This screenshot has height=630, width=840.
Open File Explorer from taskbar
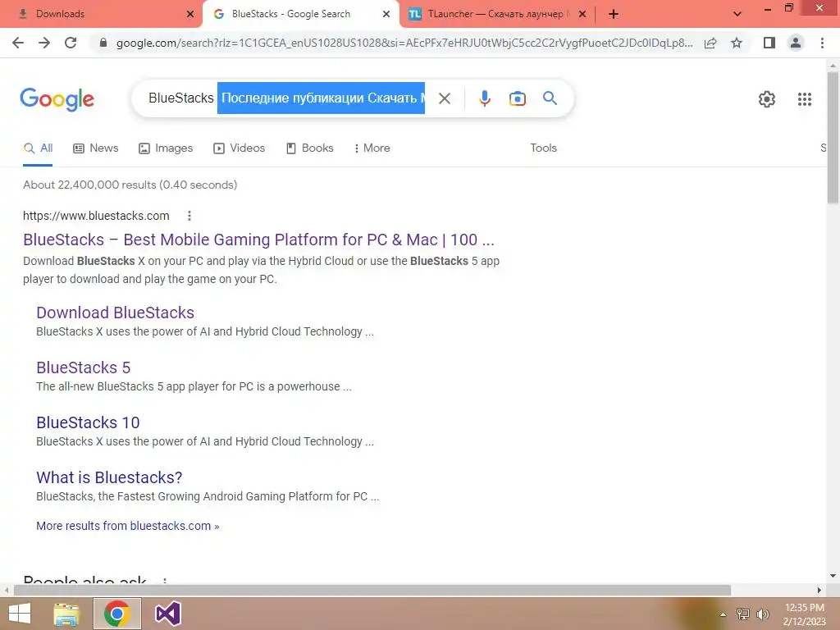coord(66,614)
